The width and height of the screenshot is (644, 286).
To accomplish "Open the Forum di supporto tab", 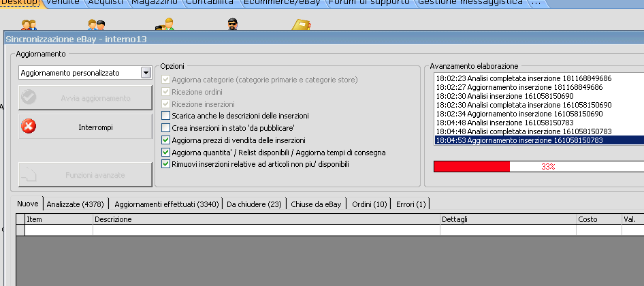I will 369,3.
